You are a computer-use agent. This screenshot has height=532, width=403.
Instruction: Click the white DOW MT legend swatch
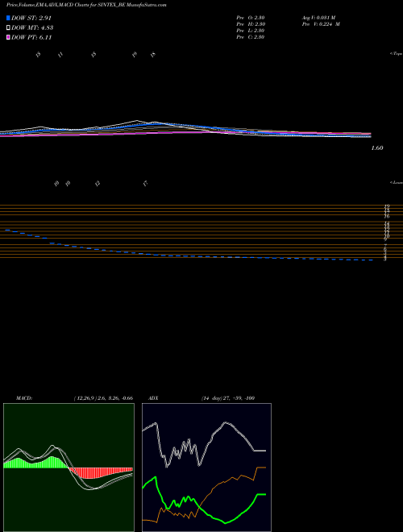(8, 28)
